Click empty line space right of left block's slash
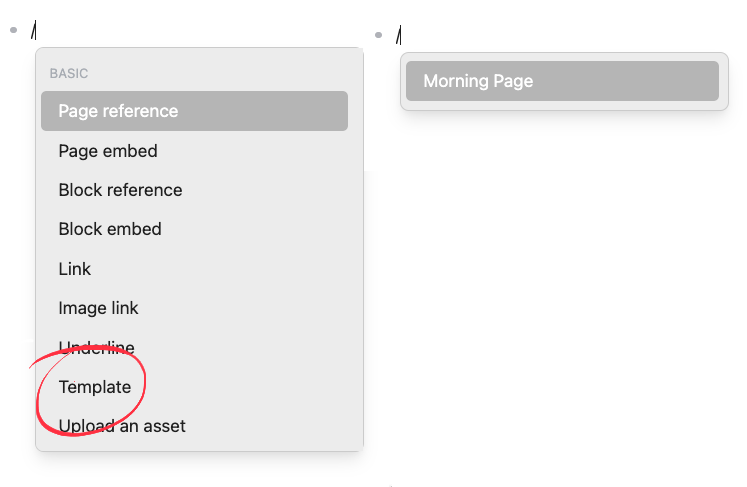Screen dimensions: 747x487 pyautogui.click(x=200, y=30)
